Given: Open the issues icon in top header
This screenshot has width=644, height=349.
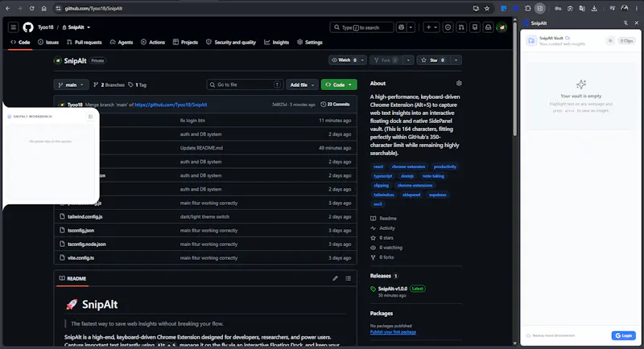Looking at the screenshot, I should pyautogui.click(x=448, y=27).
